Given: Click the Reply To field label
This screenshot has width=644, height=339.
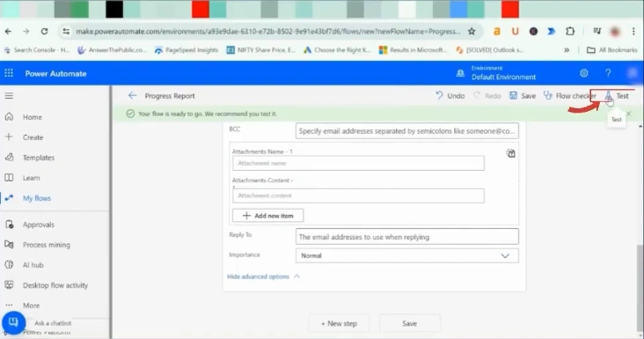Looking at the screenshot, I should click(x=240, y=234).
